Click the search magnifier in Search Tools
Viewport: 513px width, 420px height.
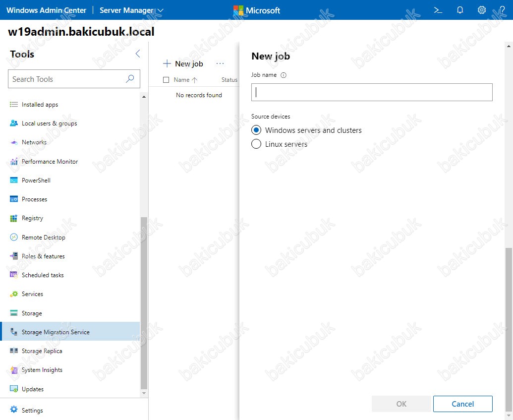click(130, 78)
